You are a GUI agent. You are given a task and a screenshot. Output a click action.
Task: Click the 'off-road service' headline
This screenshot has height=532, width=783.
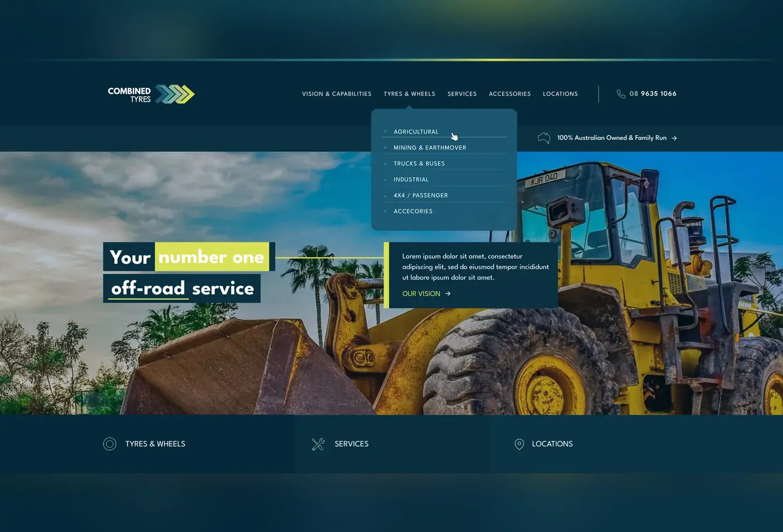point(182,288)
